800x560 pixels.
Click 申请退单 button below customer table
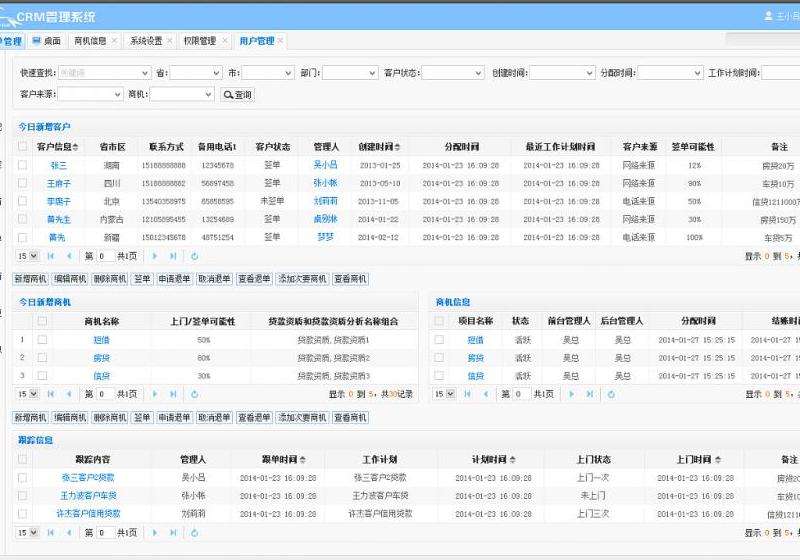(174, 279)
